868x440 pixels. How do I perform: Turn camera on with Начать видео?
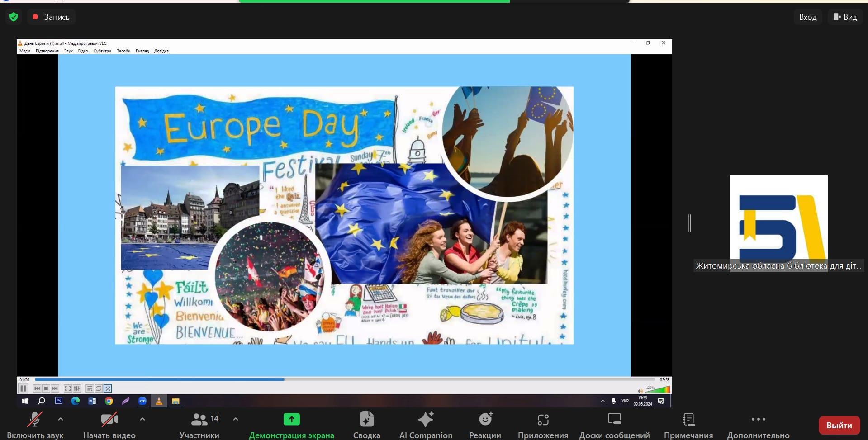point(109,425)
